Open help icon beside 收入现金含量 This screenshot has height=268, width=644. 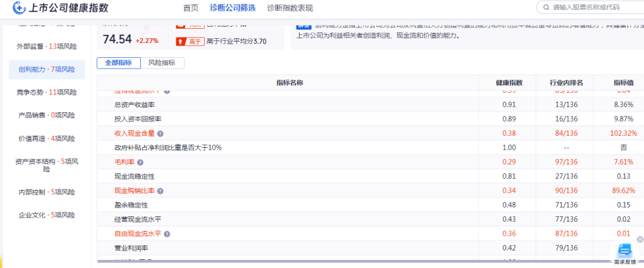(160, 134)
